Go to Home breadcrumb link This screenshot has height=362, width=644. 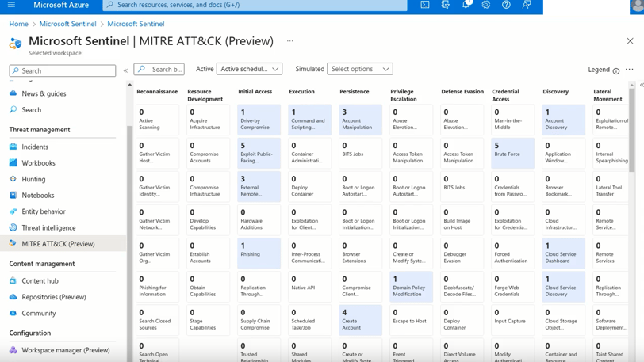coord(18,24)
